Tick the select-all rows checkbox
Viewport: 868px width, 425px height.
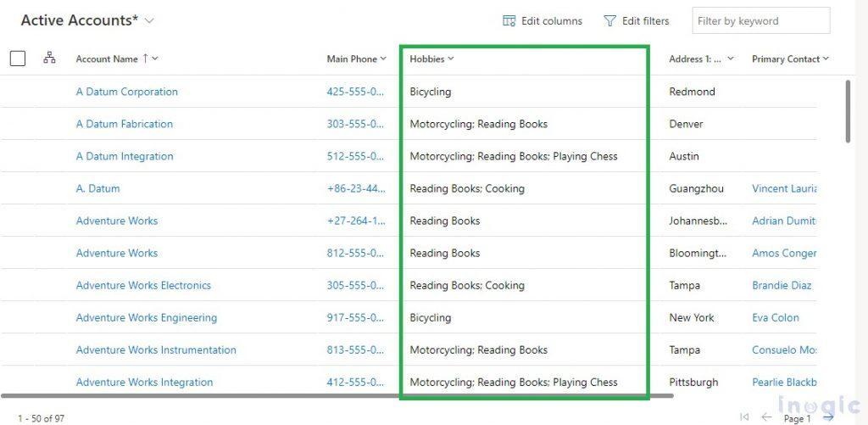tap(18, 59)
